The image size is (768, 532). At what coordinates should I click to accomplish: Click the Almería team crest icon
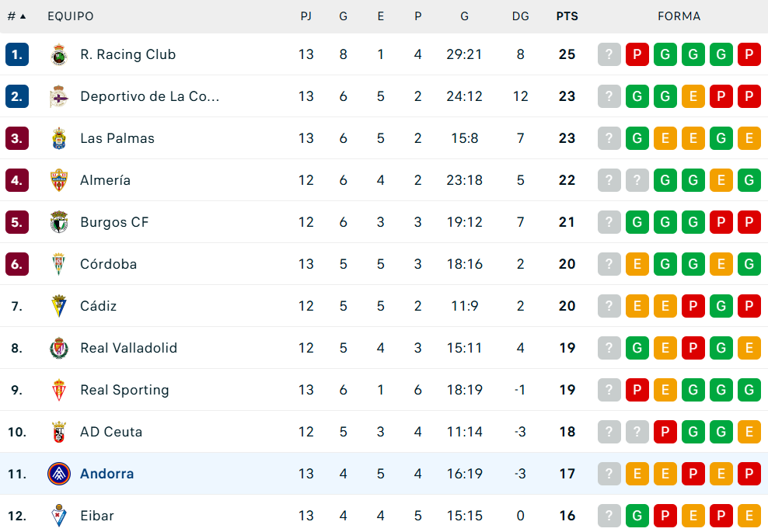point(59,180)
